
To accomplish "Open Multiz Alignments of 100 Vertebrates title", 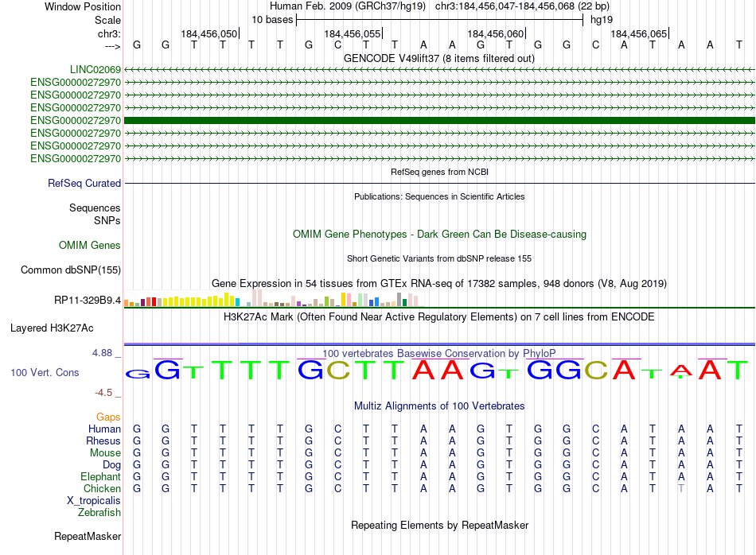I will (x=439, y=406).
